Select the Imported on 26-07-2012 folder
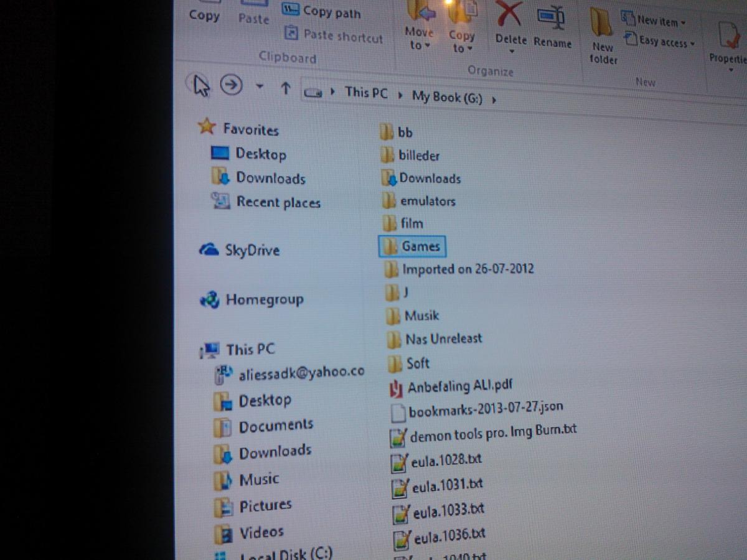Image resolution: width=747 pixels, height=560 pixels. point(459,269)
